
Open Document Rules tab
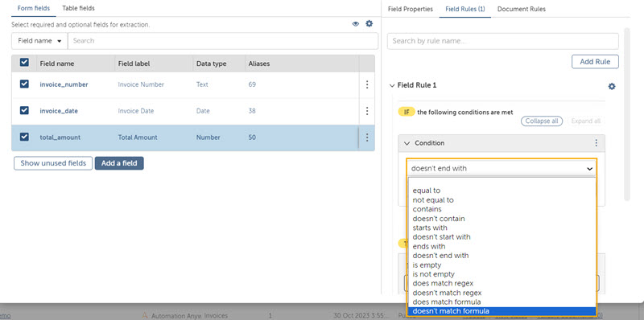coord(522,9)
